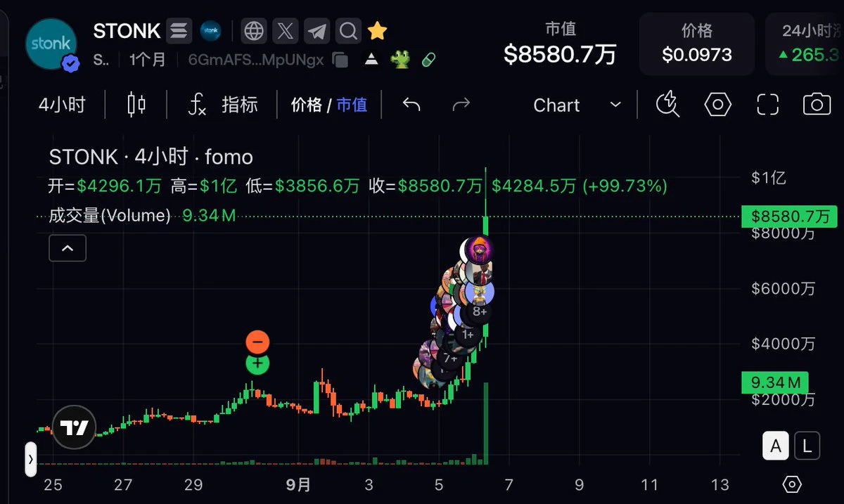Click the green pill icon
This screenshot has height=504, width=844.
428,60
